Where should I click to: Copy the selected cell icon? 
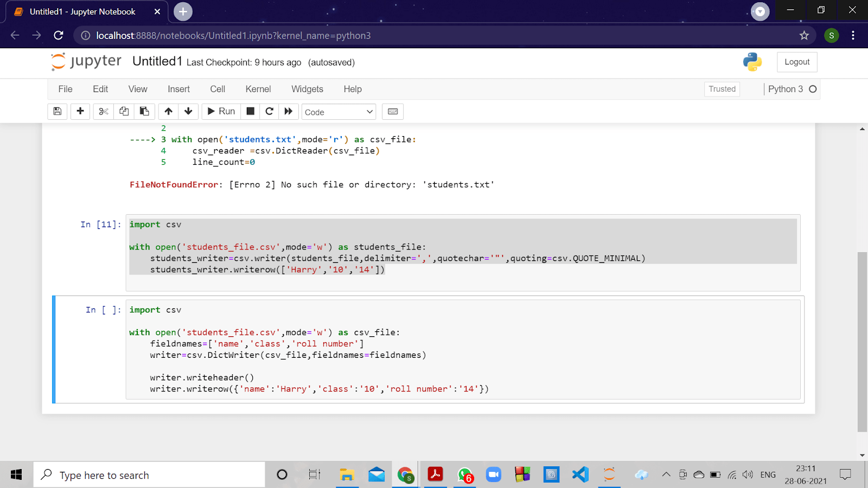pos(124,111)
